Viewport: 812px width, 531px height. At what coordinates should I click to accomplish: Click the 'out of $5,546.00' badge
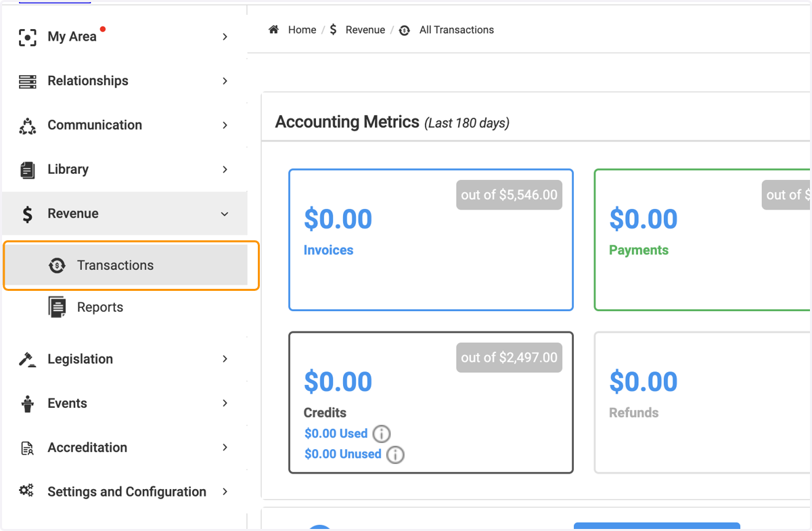coord(509,195)
